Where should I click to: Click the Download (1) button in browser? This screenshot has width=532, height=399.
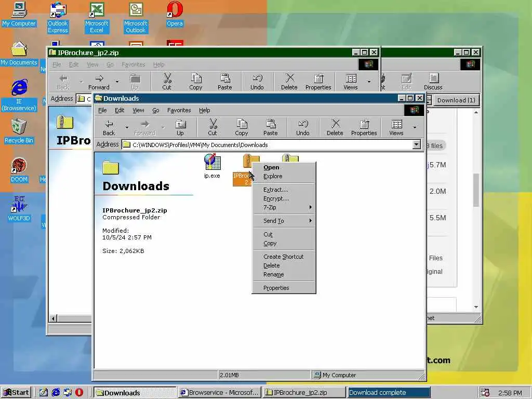(456, 100)
